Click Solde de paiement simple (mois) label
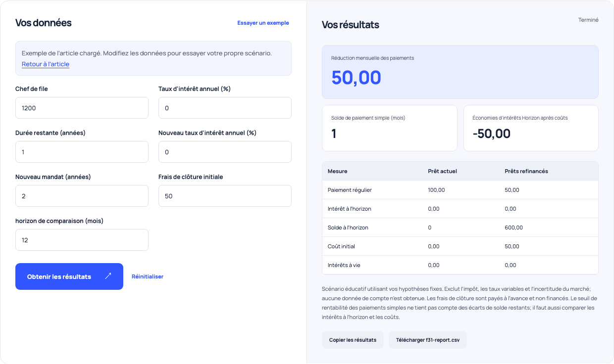 pyautogui.click(x=368, y=118)
